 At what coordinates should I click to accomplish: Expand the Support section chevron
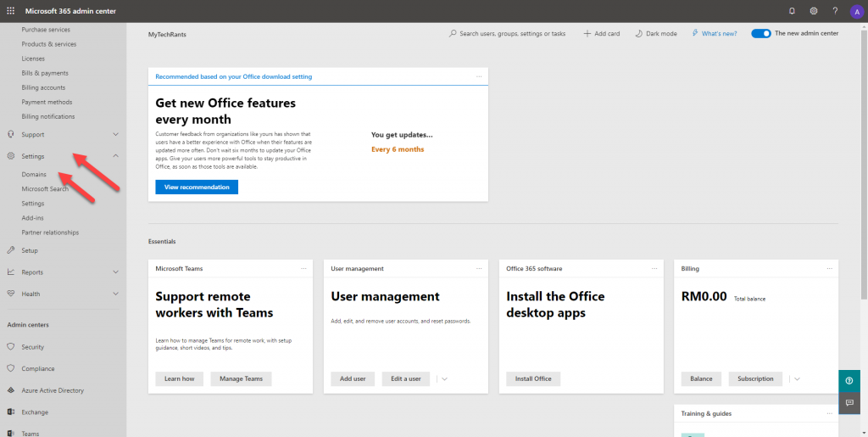115,135
